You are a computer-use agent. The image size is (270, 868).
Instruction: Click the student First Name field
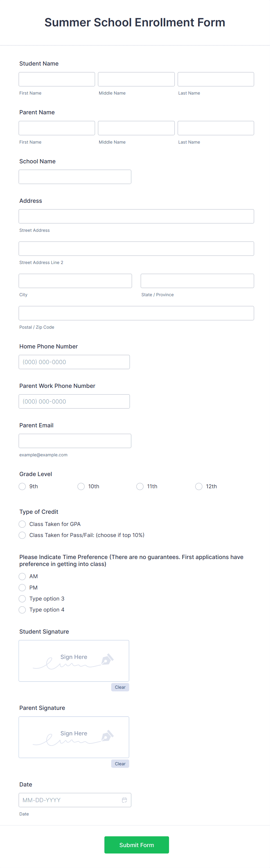click(56, 79)
